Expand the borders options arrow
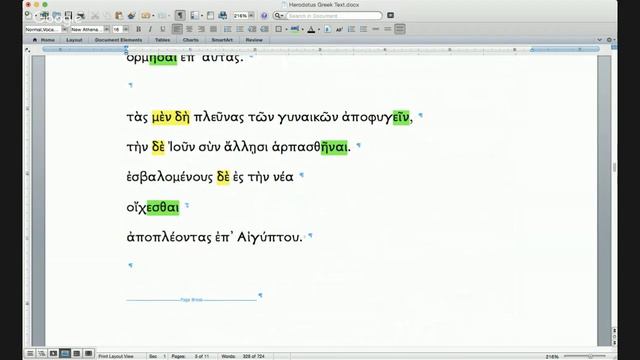 [x=286, y=29]
